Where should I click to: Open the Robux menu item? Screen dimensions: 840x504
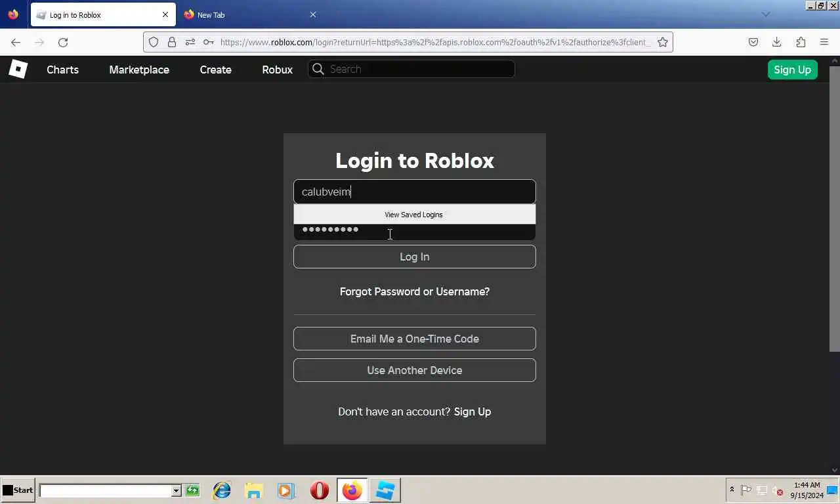coord(277,70)
